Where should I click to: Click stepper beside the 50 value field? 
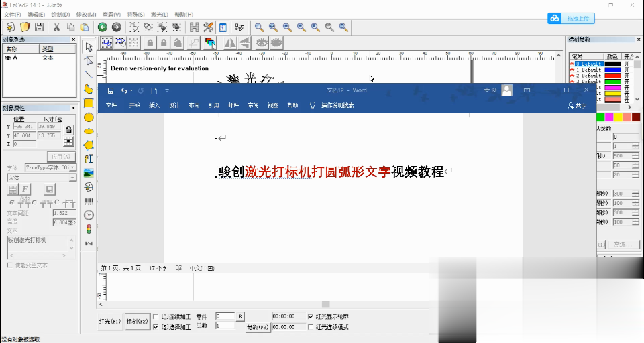tap(635, 165)
